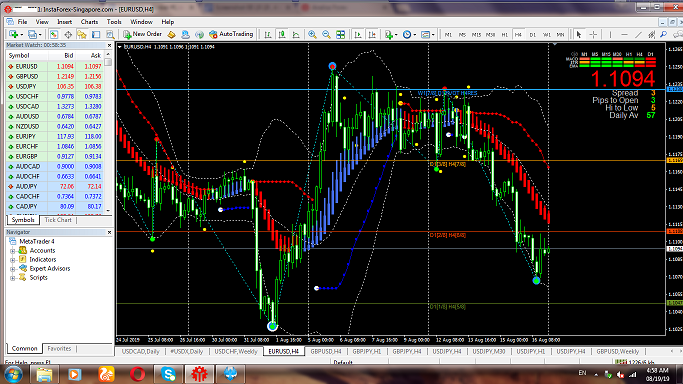Open the Charts menu
Screen dimensions: 683x384
[x=89, y=22]
